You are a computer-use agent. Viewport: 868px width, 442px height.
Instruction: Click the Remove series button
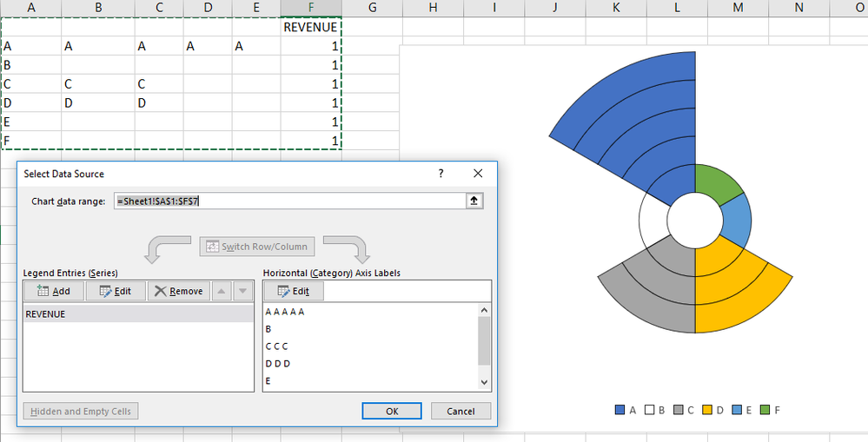(x=178, y=291)
